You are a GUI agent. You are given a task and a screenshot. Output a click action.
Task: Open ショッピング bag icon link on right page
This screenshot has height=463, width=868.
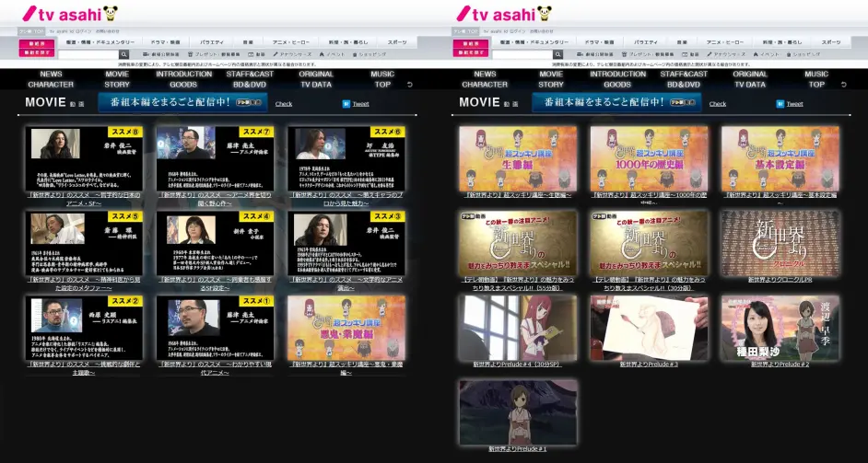803,54
